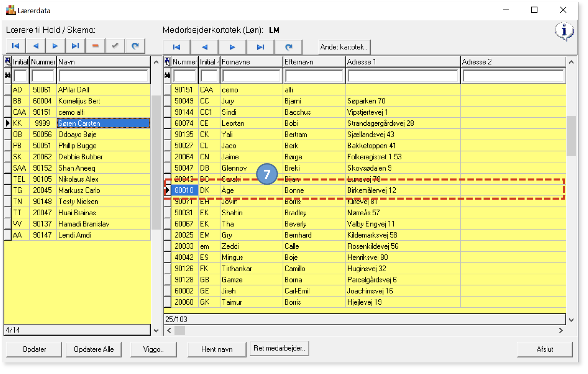588x374 pixels.
Task: Click left table vertical scrollbar down arrow
Action: [156, 330]
